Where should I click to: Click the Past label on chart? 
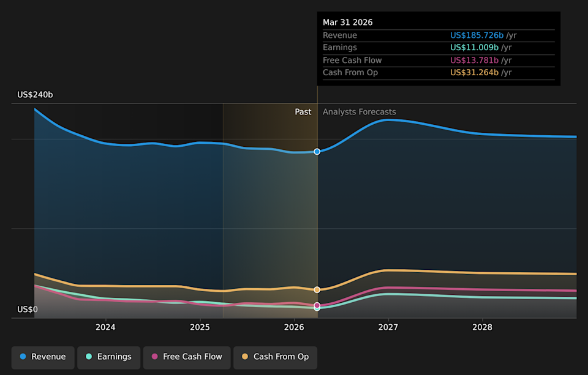click(x=303, y=112)
